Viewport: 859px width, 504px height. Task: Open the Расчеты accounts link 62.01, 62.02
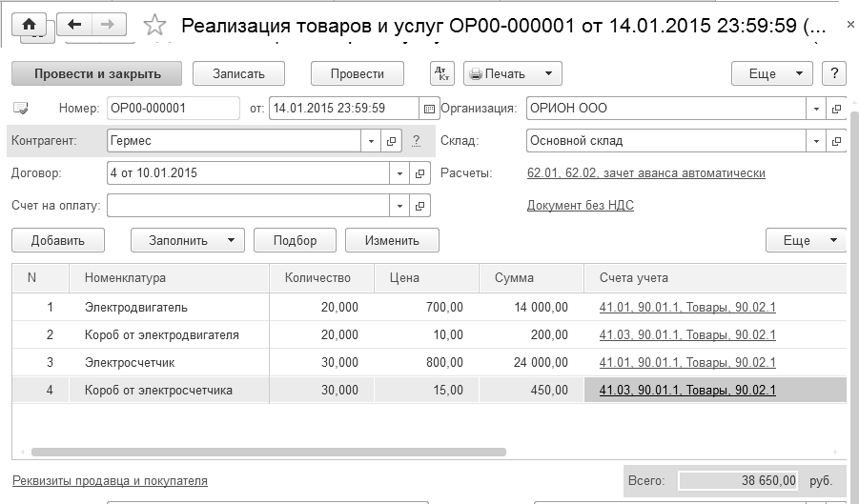click(645, 173)
